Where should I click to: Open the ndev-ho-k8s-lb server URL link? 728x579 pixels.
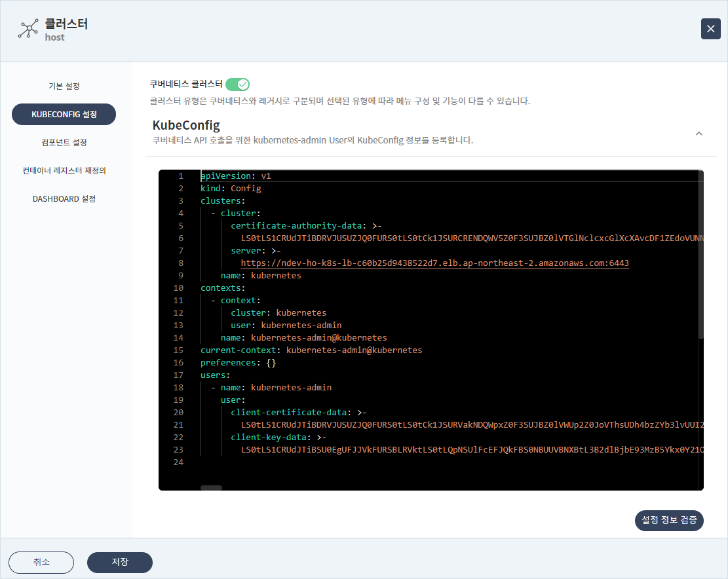tap(434, 263)
